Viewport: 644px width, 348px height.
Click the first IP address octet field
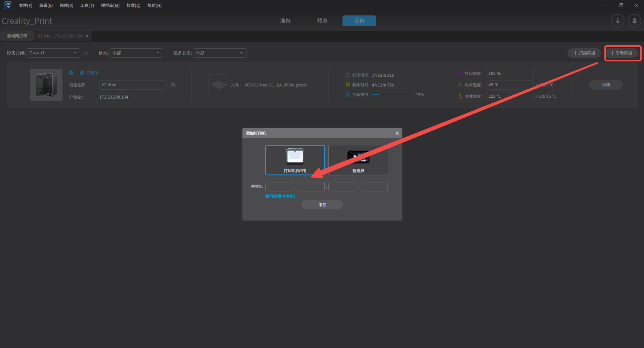pos(279,187)
